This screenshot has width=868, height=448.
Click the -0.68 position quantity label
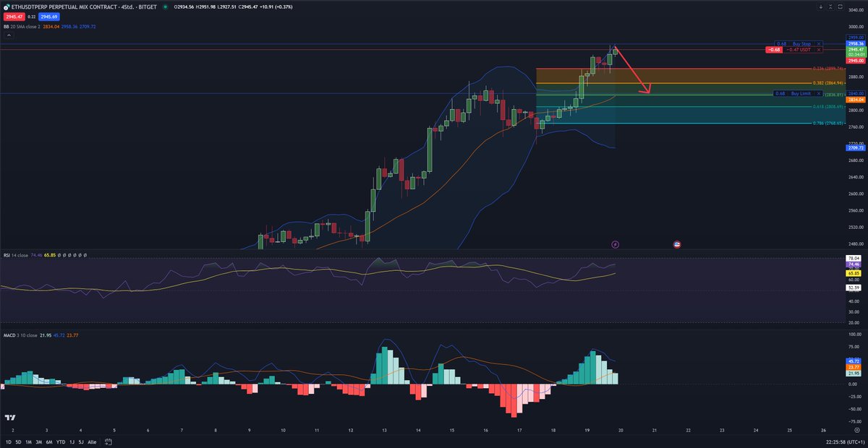click(x=775, y=50)
